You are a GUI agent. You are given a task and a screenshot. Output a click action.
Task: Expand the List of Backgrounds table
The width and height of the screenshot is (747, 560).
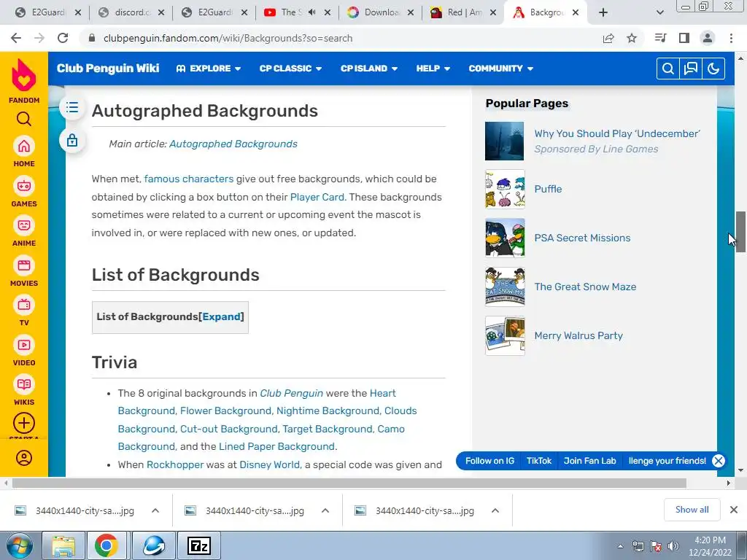(222, 316)
